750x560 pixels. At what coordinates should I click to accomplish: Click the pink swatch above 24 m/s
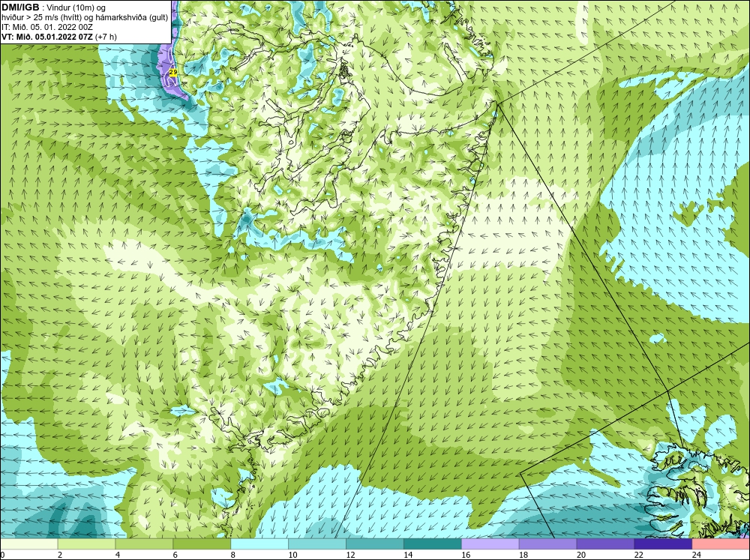point(721,544)
